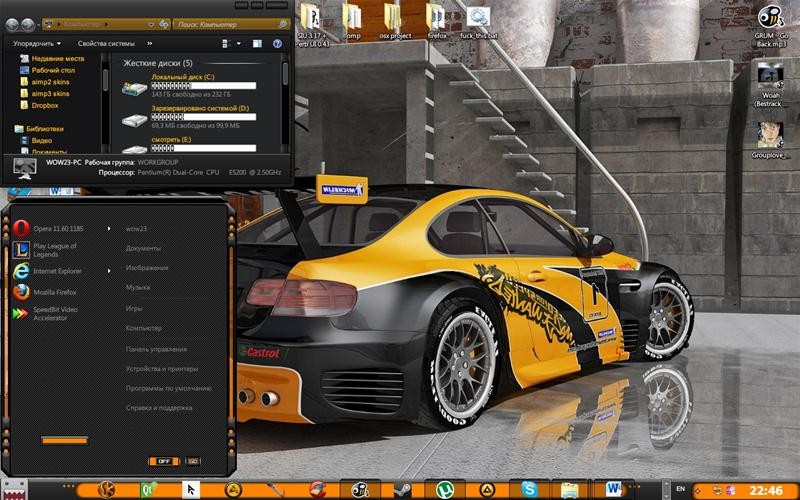800x500 pixels.
Task: Refresh the Explorer address bar
Action: 163,24
